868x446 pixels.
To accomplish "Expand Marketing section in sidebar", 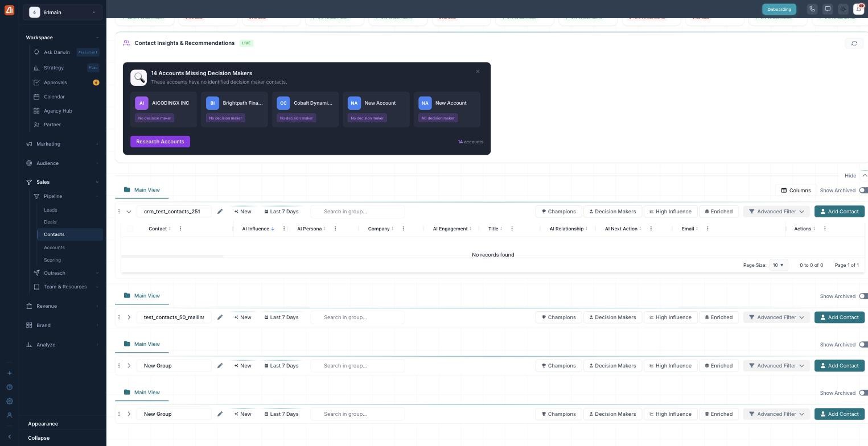I will click(x=62, y=144).
